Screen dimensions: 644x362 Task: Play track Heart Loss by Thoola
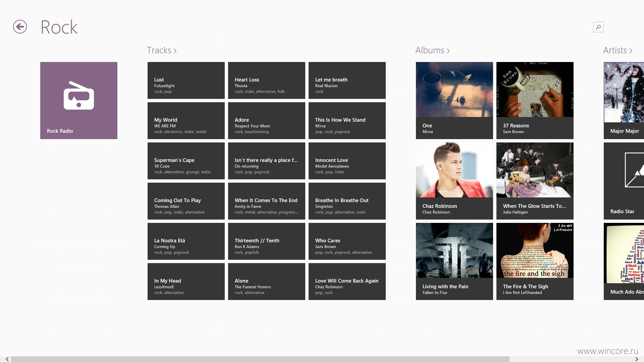pyautogui.click(x=267, y=80)
